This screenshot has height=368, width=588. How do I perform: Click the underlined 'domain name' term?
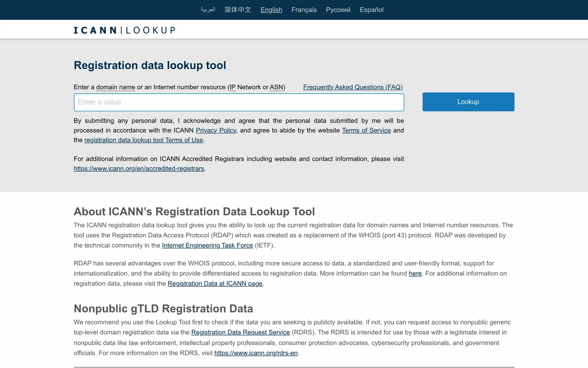(116, 87)
